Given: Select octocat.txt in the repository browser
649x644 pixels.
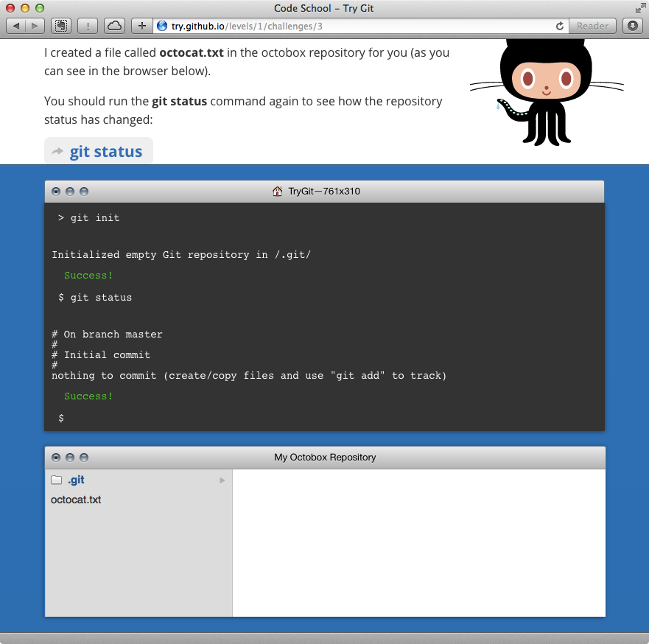Looking at the screenshot, I should click(x=76, y=500).
